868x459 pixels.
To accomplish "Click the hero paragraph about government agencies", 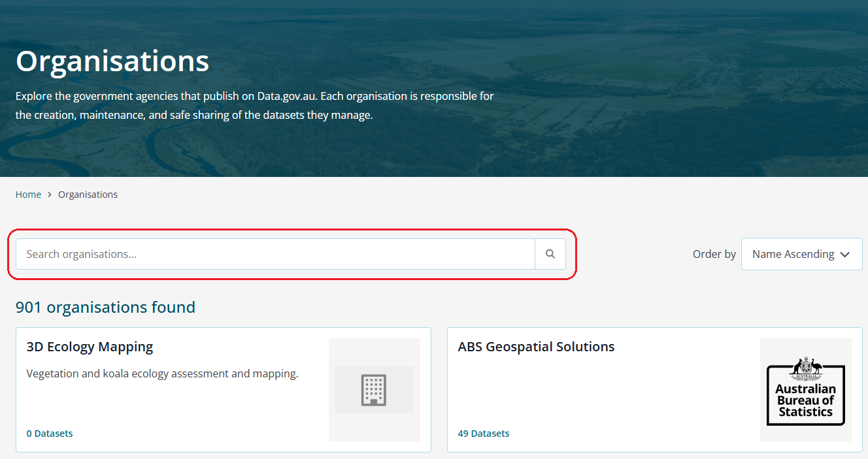I will [254, 106].
